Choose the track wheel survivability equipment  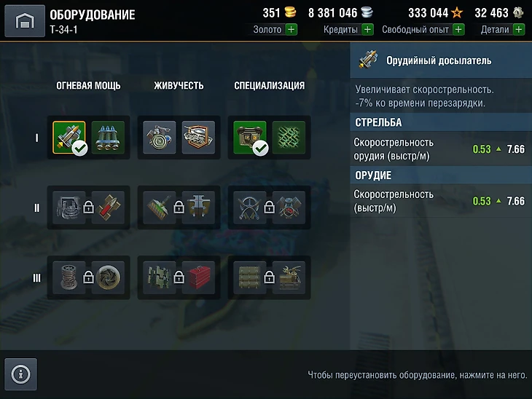(x=160, y=138)
